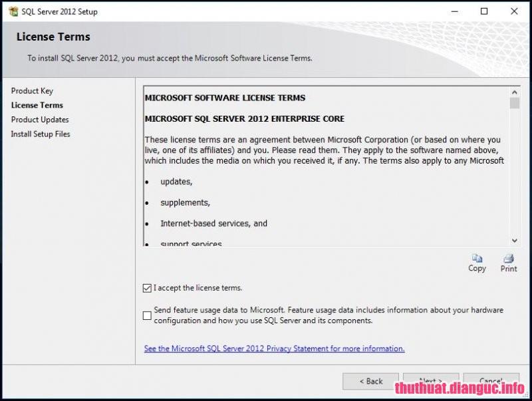The image size is (532, 401).
Task: Click the Copy license text icon
Action: click(x=477, y=263)
